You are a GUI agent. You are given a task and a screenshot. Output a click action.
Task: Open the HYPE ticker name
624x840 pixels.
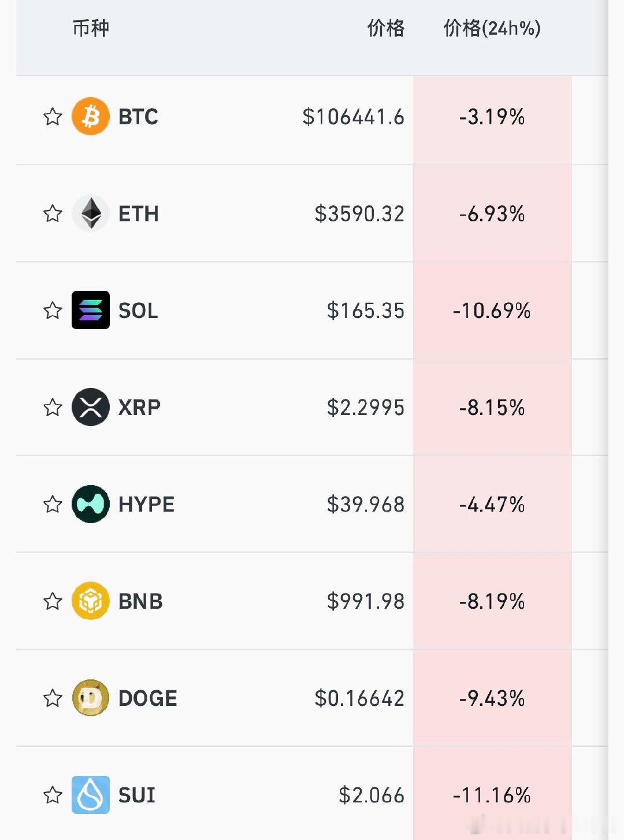pos(146,504)
